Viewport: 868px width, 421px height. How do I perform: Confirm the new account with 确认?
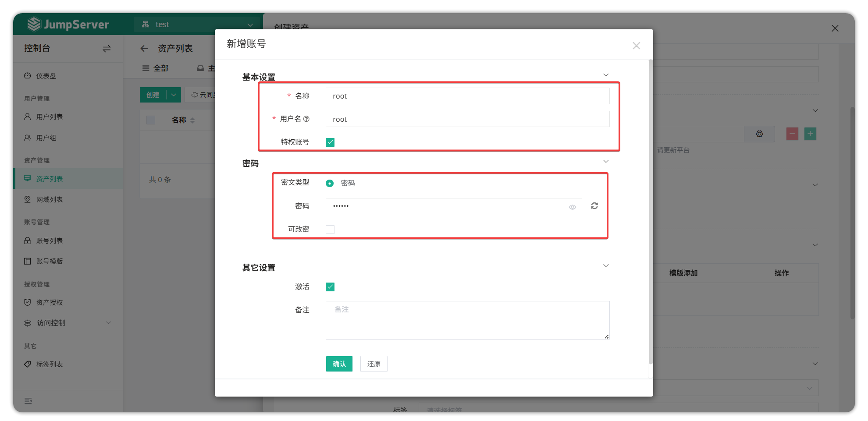click(x=339, y=364)
